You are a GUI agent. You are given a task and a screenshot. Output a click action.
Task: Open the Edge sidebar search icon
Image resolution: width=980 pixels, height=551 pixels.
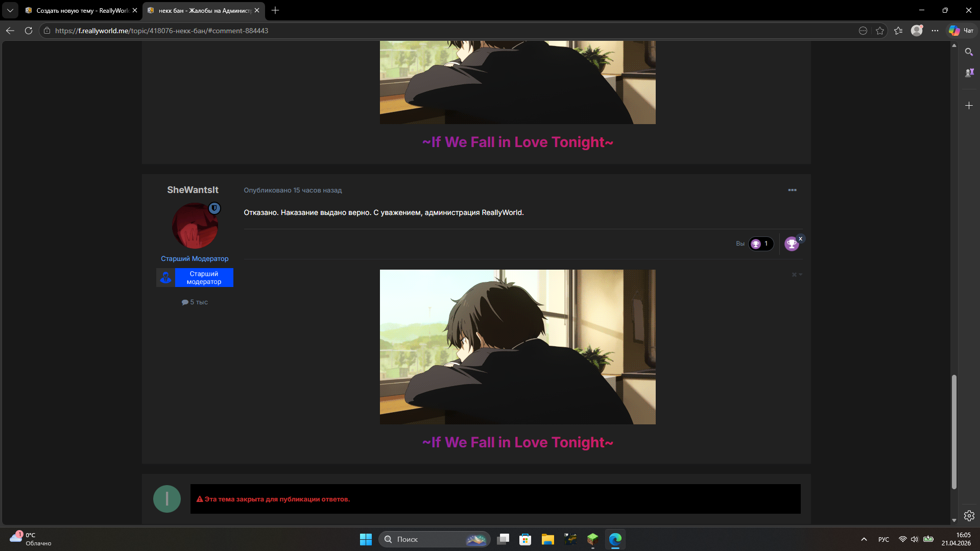click(969, 52)
